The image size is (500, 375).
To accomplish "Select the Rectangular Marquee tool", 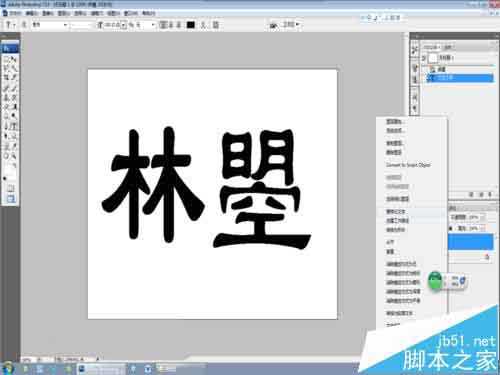I will click(6, 59).
